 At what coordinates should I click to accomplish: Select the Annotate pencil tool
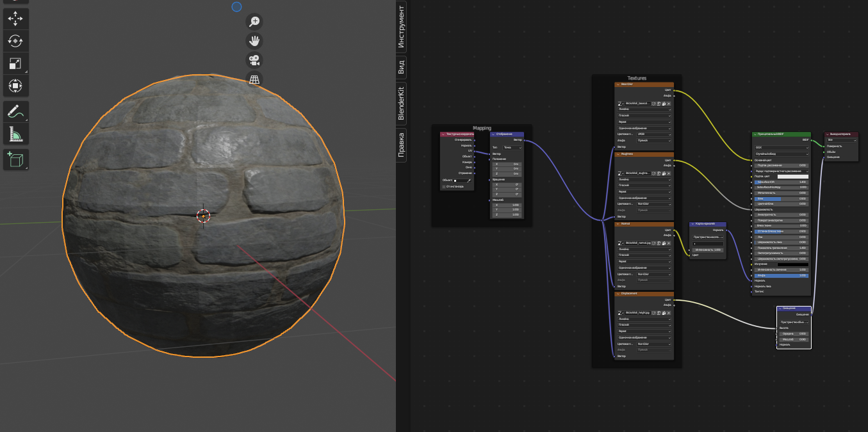pyautogui.click(x=15, y=112)
